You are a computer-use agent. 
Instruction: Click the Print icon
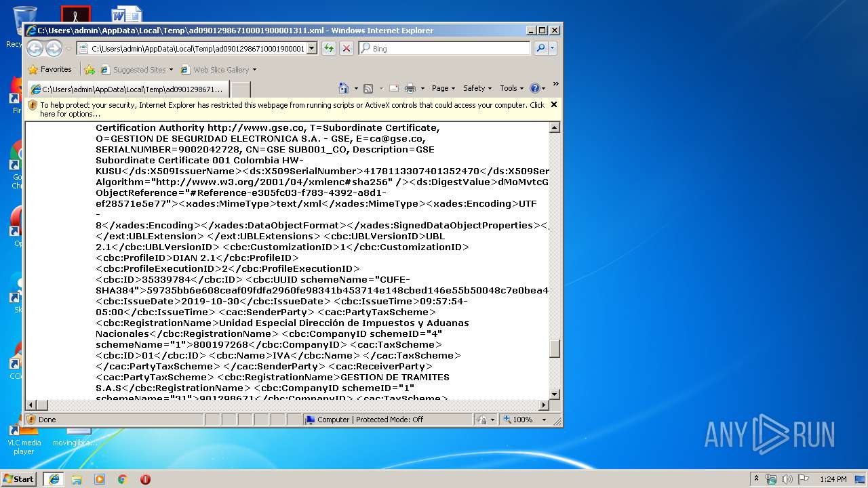tap(410, 88)
